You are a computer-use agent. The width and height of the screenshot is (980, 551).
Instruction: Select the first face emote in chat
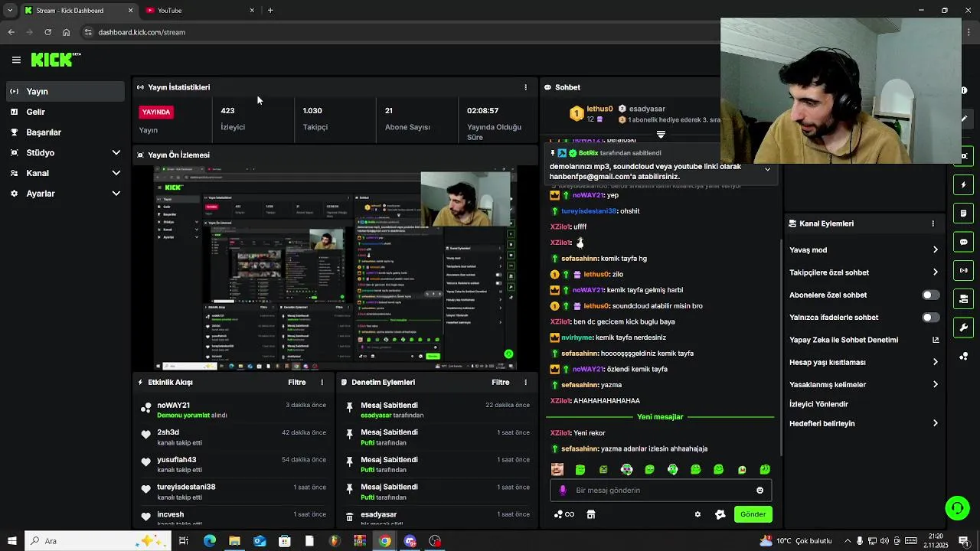click(x=557, y=470)
